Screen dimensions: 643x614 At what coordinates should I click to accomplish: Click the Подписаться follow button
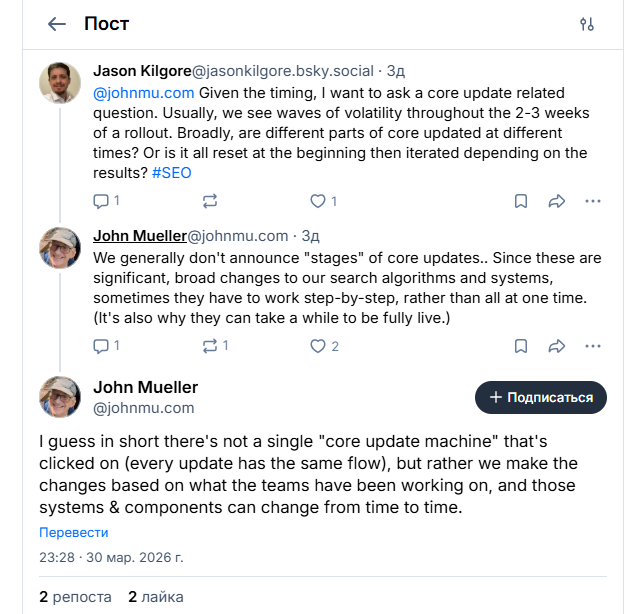coord(541,397)
